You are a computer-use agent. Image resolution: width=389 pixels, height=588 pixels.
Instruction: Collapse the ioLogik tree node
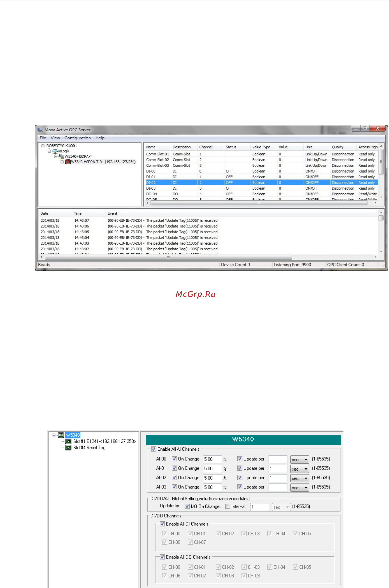tap(49, 151)
